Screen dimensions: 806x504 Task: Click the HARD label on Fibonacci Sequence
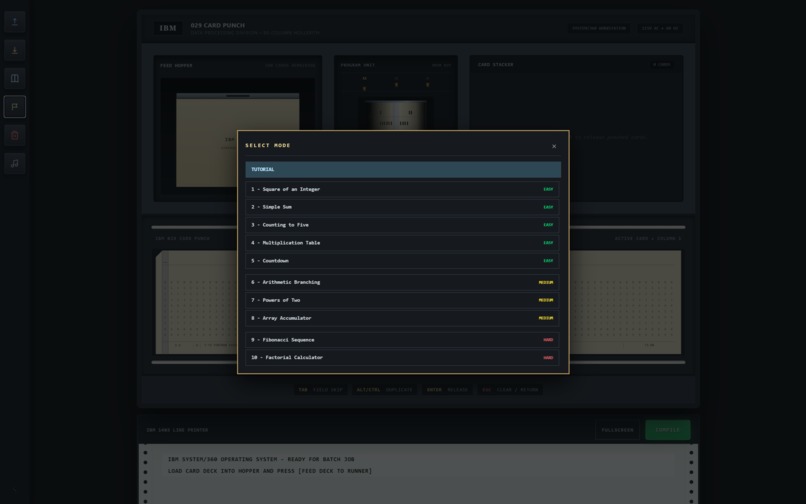click(548, 340)
